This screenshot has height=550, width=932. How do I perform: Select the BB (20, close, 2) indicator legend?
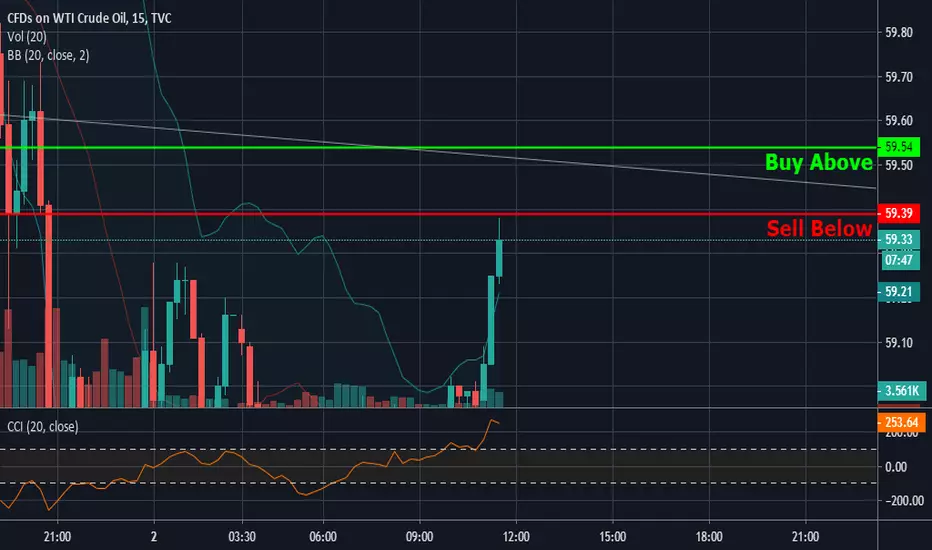click(x=48, y=55)
